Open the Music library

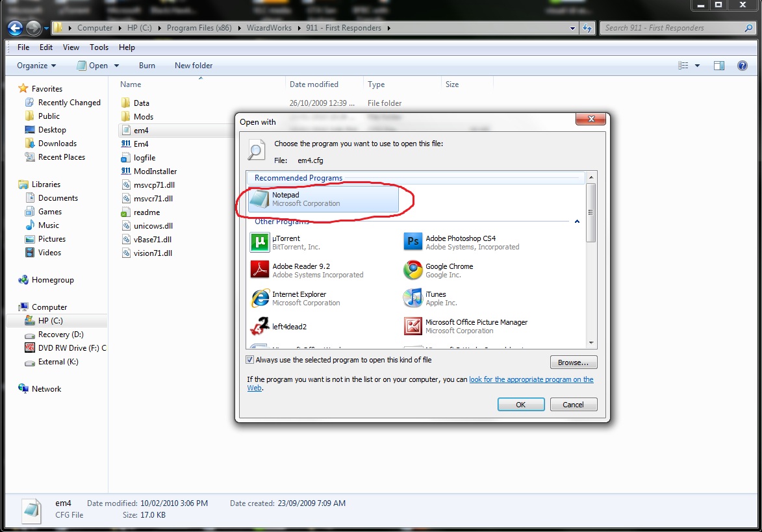(48, 225)
